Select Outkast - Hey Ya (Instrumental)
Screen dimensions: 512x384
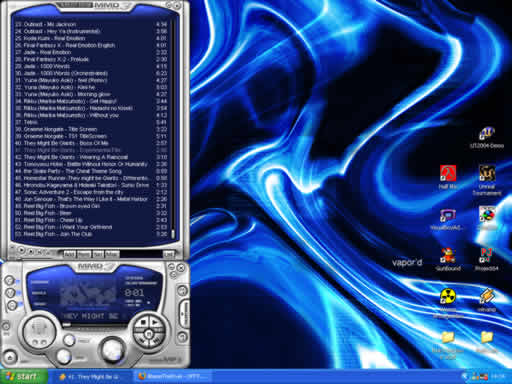pyautogui.click(x=91, y=31)
